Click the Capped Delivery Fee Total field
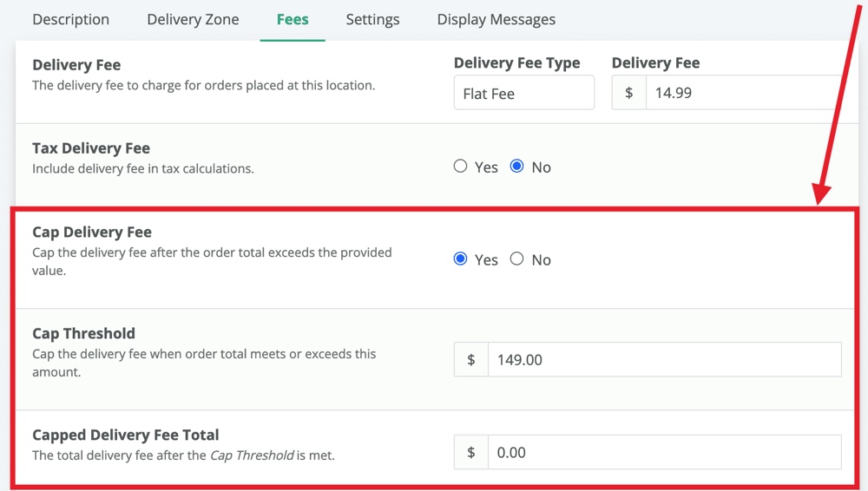 point(664,452)
